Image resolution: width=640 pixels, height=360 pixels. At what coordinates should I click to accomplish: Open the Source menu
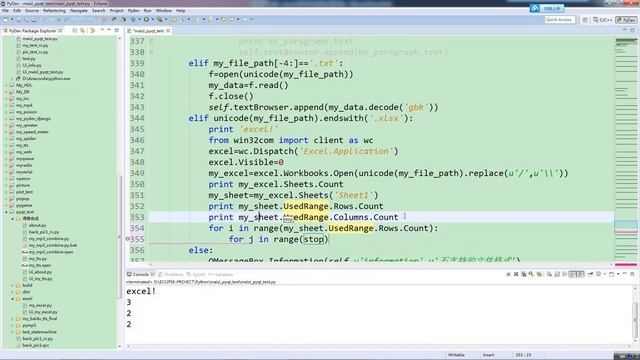click(32, 11)
